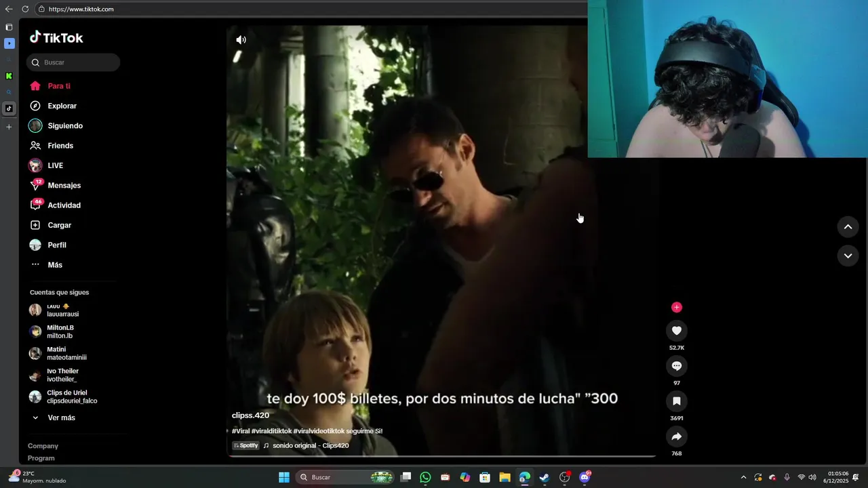Click the browser address bar URL
Image resolution: width=868 pixels, height=488 pixels.
pyautogui.click(x=81, y=9)
